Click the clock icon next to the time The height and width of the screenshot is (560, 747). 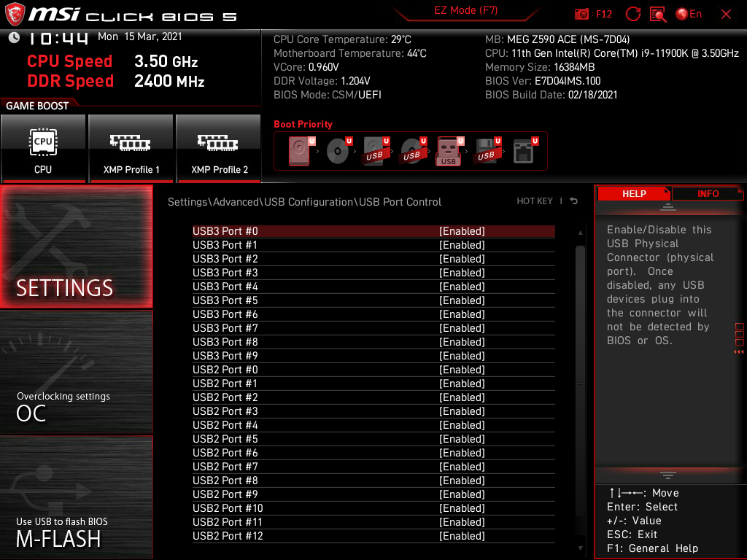tap(15, 38)
